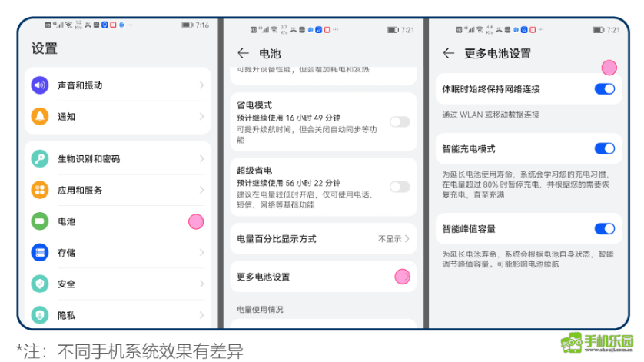Screen dimensions: 644x362
Task: Toggle 智能充电模式 smart charging switch
Action: (605, 149)
